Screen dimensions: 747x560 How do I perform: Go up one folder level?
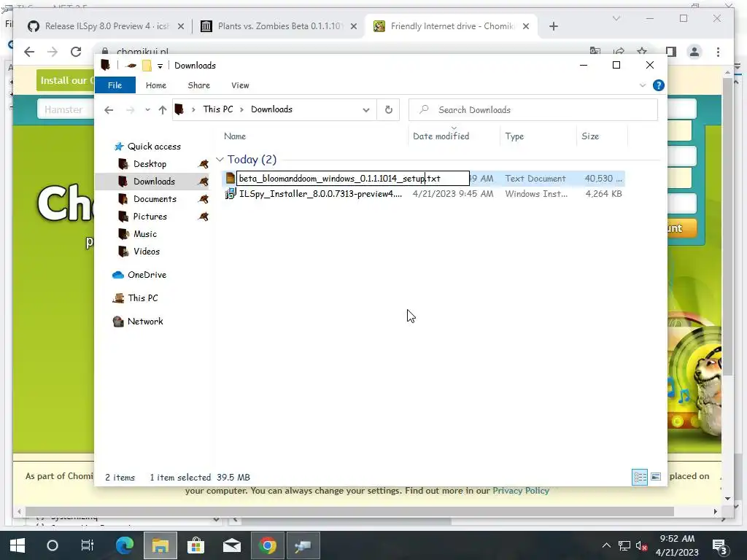(163, 110)
